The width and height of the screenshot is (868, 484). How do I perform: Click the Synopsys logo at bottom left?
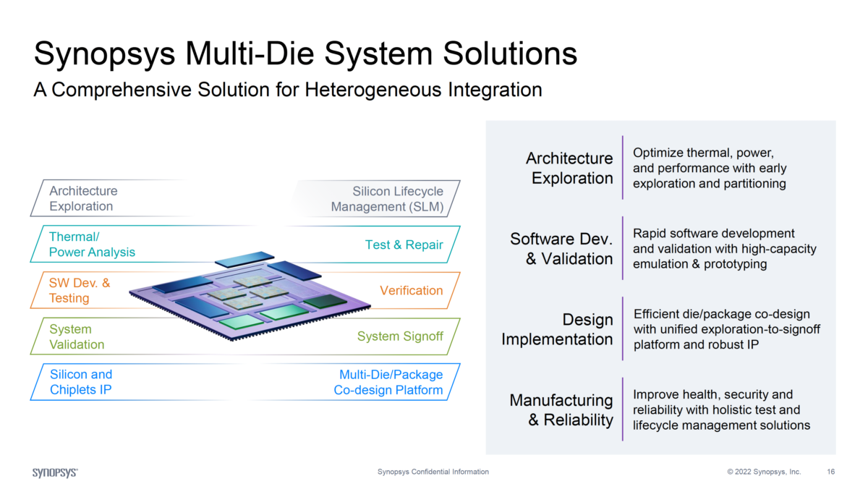(x=54, y=471)
